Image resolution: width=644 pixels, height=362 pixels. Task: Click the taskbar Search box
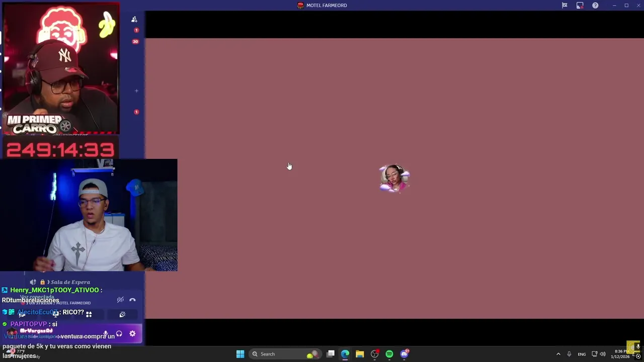click(285, 354)
